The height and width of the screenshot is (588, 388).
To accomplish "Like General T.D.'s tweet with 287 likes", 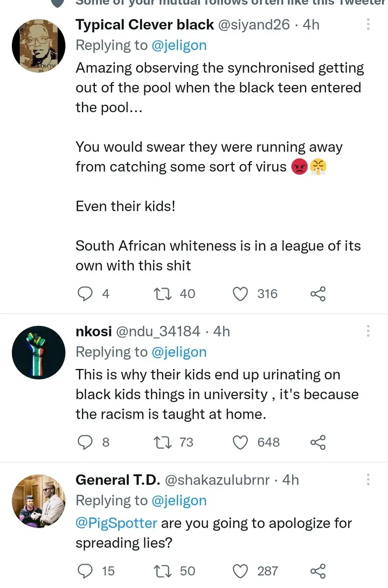I will click(240, 571).
